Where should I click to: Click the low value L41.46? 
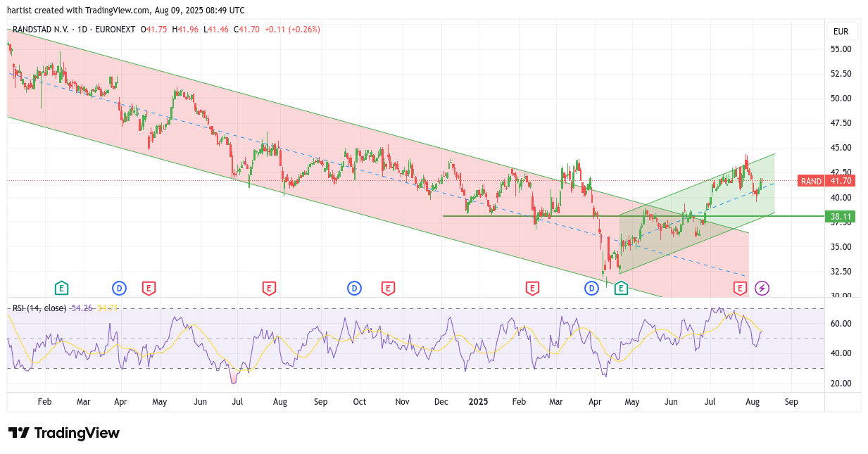pos(215,30)
